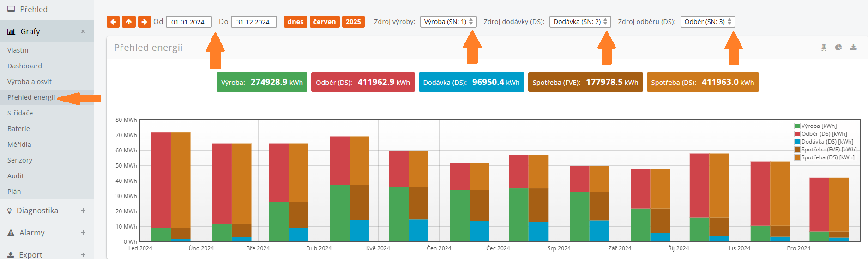Screen dimensions: 868x259
Task: Click the left arrow previous period button
Action: pyautogui.click(x=113, y=22)
